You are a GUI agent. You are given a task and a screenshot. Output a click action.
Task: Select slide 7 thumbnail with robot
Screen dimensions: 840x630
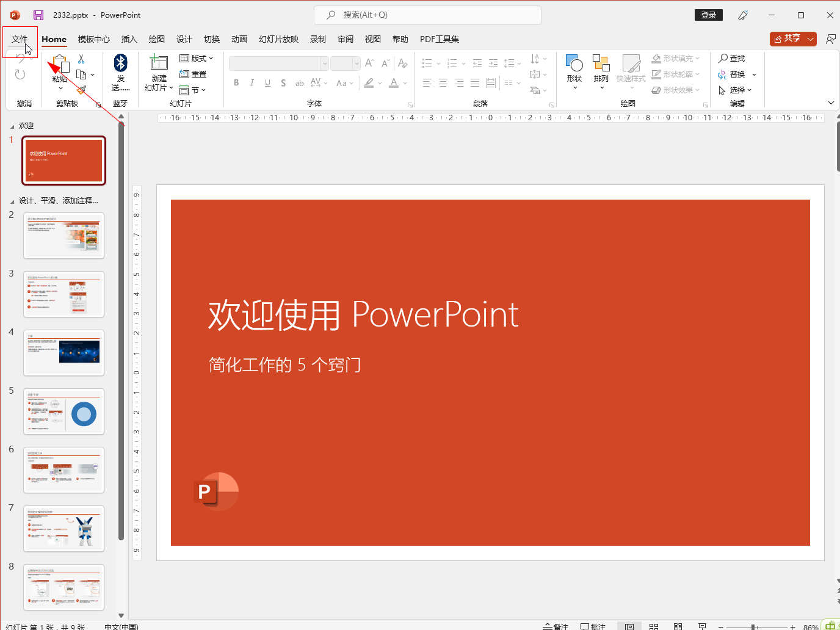pos(63,529)
